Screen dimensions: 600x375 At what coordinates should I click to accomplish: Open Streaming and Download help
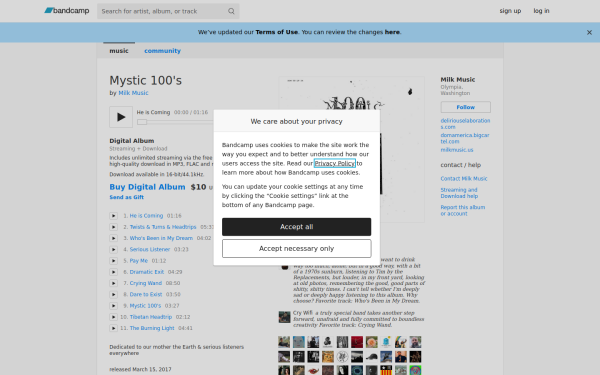click(459, 193)
